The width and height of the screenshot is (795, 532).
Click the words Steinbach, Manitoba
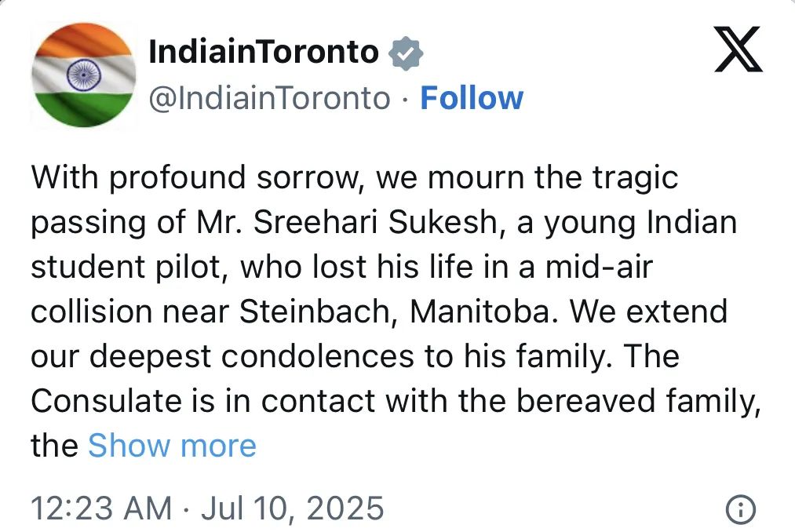(x=395, y=312)
